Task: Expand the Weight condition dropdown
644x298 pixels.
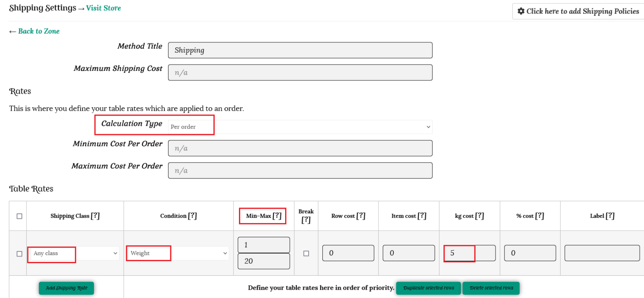Action: pyautogui.click(x=178, y=253)
